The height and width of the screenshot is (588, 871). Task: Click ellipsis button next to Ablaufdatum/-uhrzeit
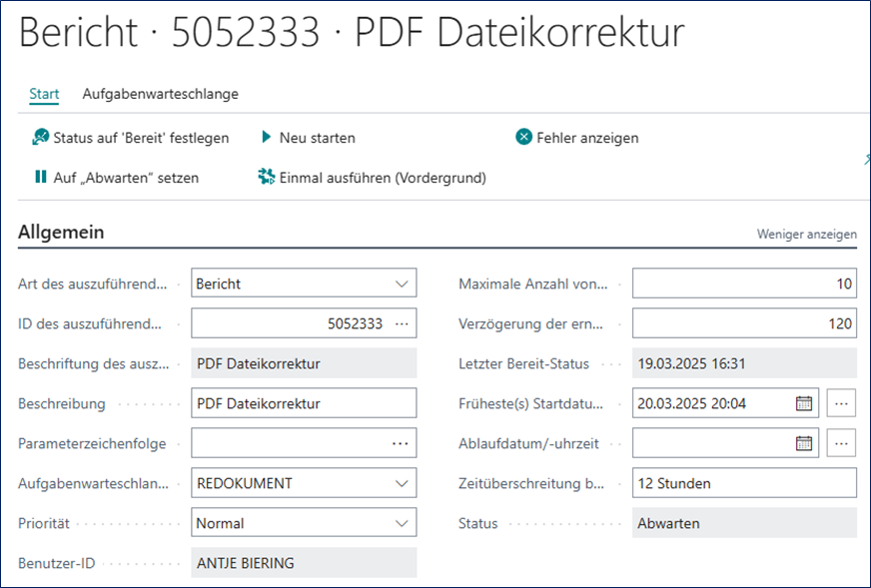click(x=842, y=443)
